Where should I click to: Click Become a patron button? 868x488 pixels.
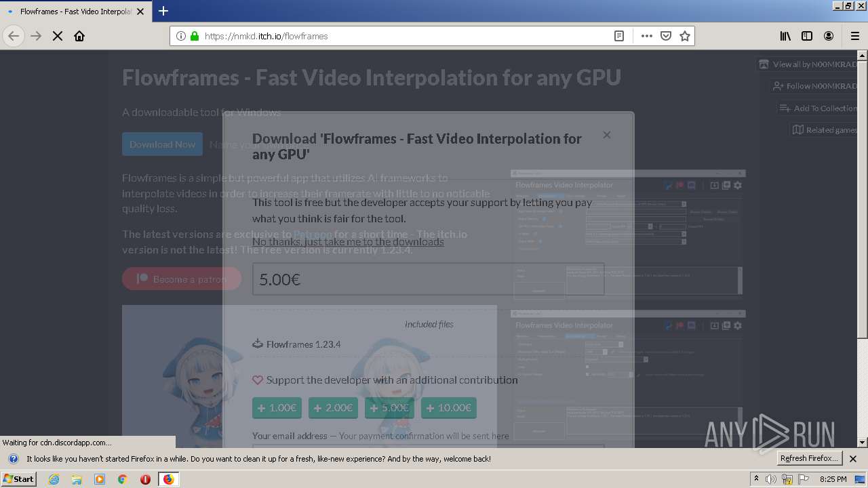[x=182, y=279]
